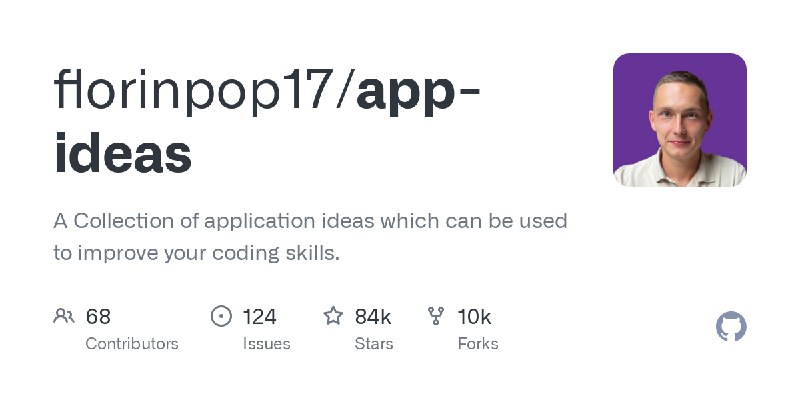Select the Stars label
The width and height of the screenshot is (800, 400).
[374, 344]
